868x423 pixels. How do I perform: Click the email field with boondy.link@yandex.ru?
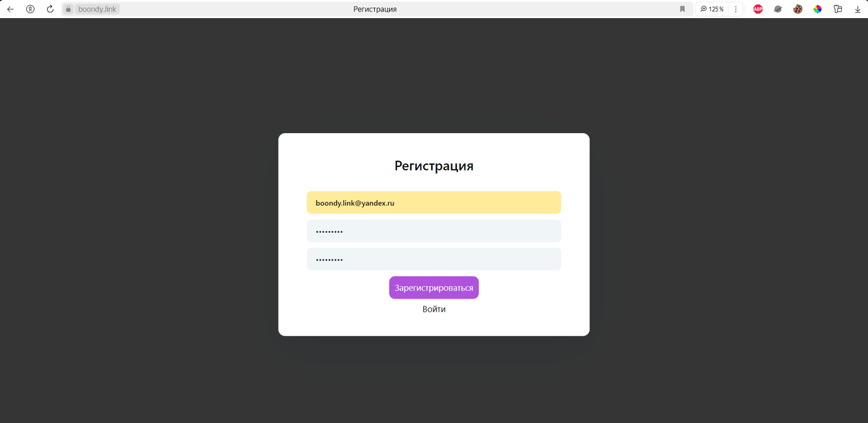click(x=434, y=202)
